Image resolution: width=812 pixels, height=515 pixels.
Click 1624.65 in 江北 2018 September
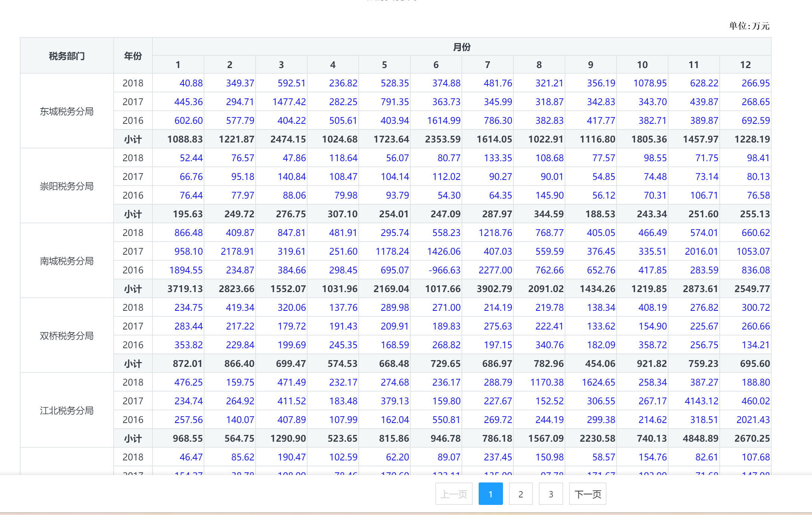pos(598,382)
